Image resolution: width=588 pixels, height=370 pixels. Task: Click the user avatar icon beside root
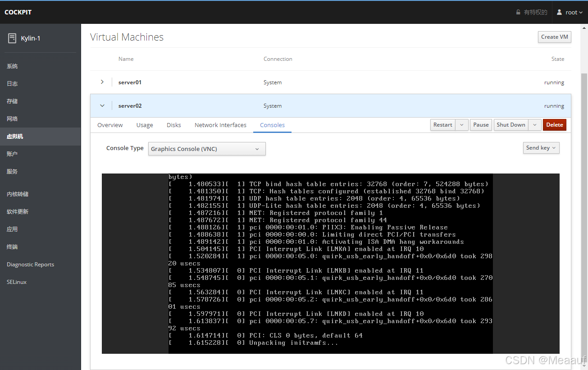click(x=560, y=12)
